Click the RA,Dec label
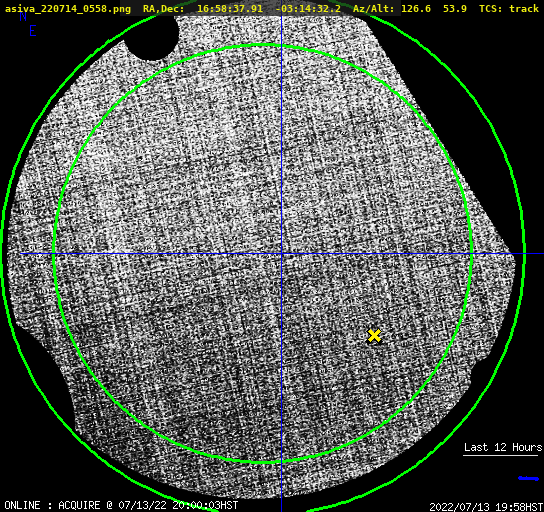 coord(163,9)
